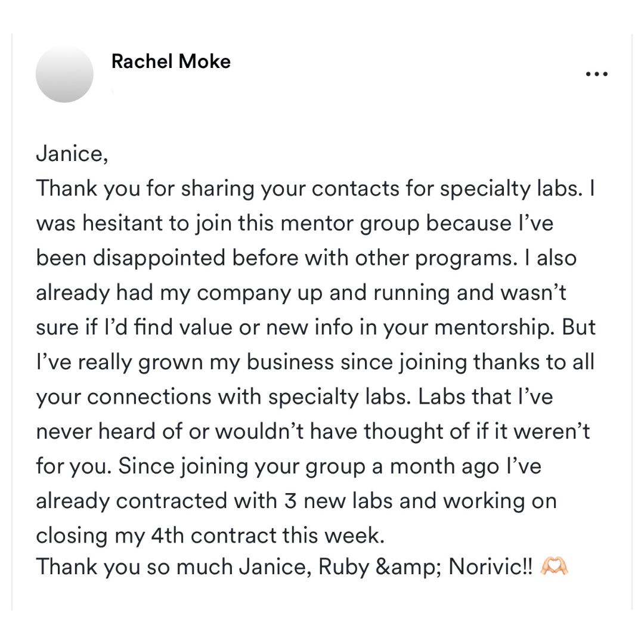
Task: Click the line starting "your connections with specialty"
Action: tap(295, 397)
